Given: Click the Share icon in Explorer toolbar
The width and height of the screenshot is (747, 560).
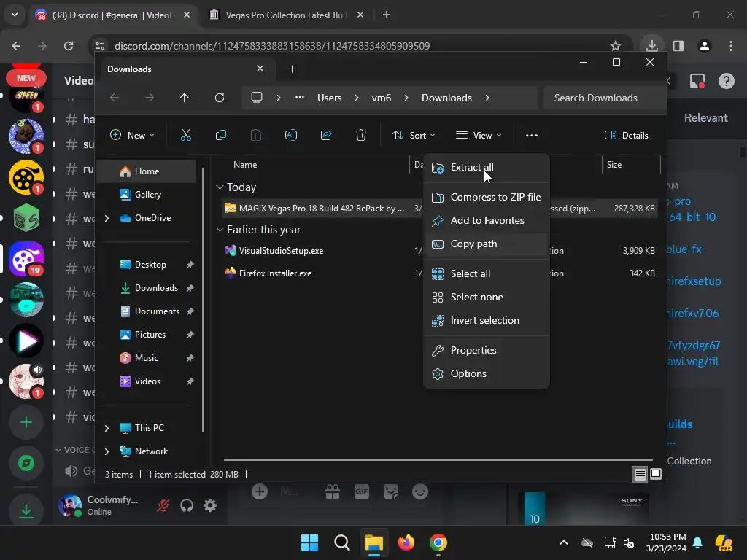Looking at the screenshot, I should pyautogui.click(x=326, y=135).
